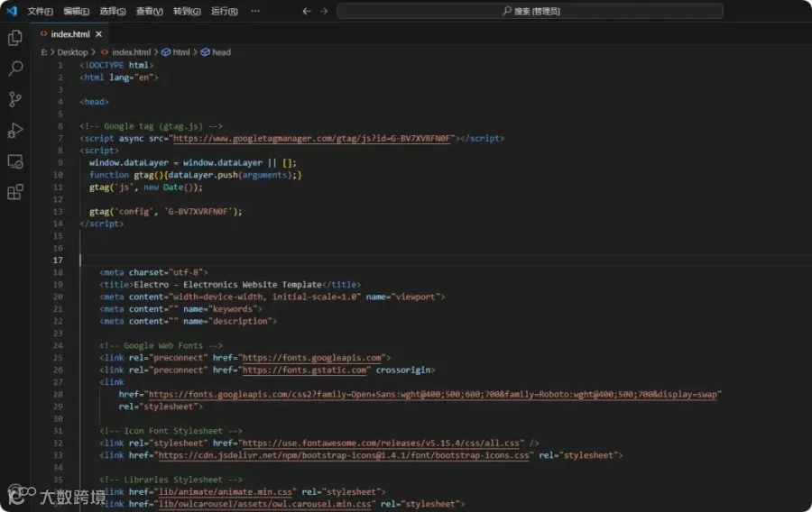Open the Source Control view
812x512 pixels.
(15, 99)
